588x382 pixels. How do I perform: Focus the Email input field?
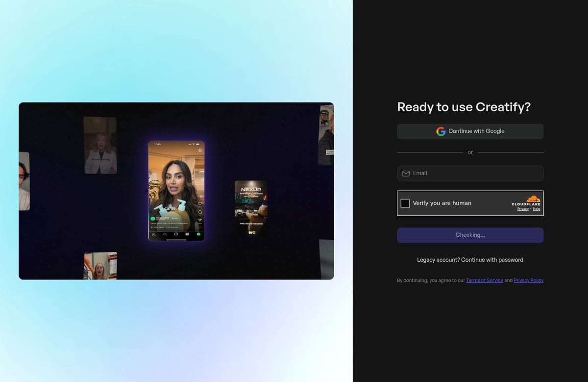(x=470, y=173)
